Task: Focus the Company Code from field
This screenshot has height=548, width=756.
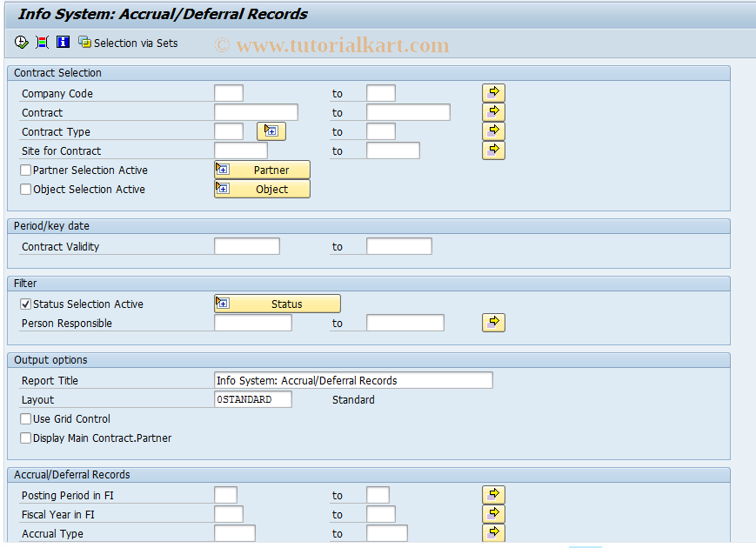Action: [x=229, y=93]
